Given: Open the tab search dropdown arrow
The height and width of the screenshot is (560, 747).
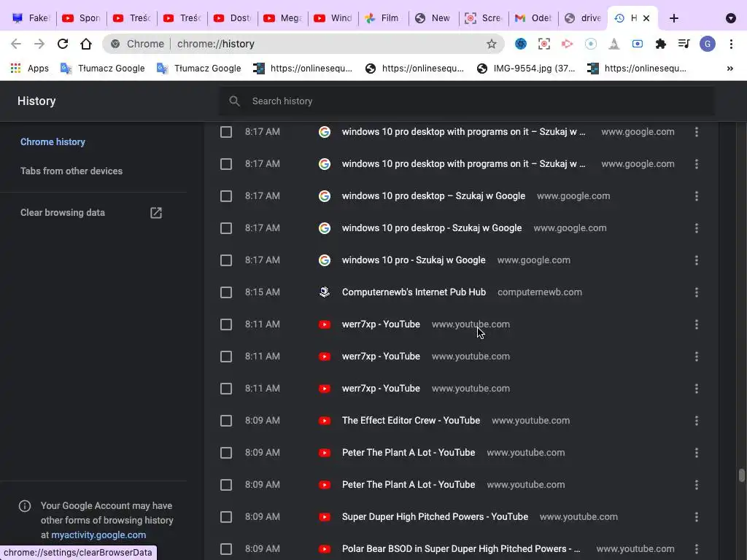Looking at the screenshot, I should [730, 18].
